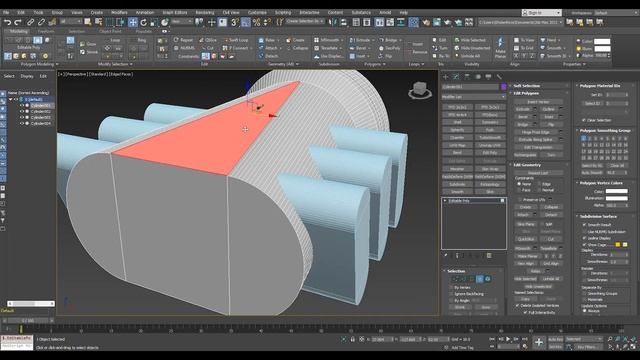Click the Polygon Vertex Colors Color swatch
Image resolution: width=640 pixels, height=360 pixels.
pos(616,191)
